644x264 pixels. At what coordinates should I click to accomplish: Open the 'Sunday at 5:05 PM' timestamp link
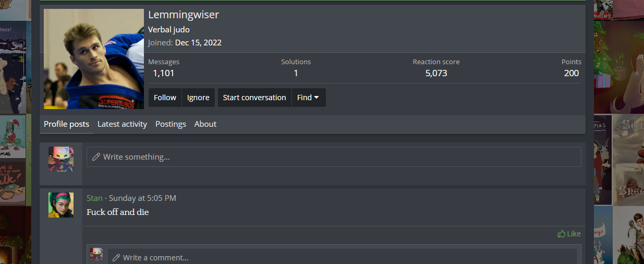[x=142, y=198]
